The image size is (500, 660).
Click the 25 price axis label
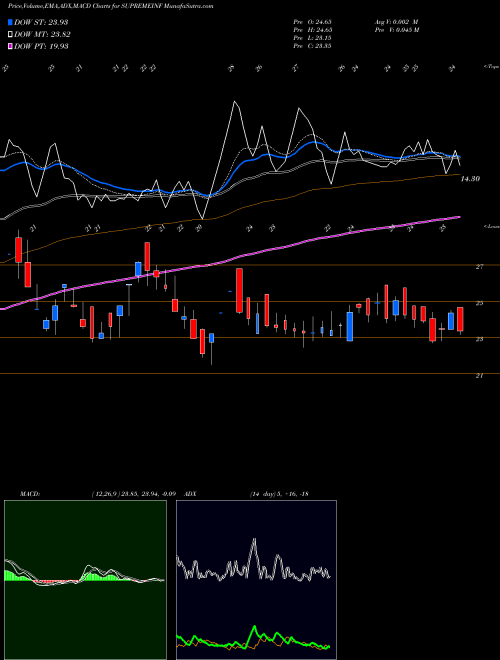[x=479, y=303]
